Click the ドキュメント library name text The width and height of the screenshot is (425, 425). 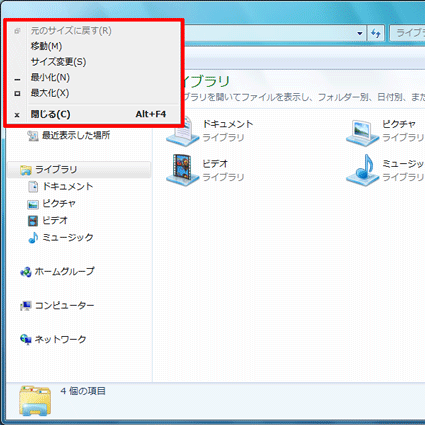[228, 124]
